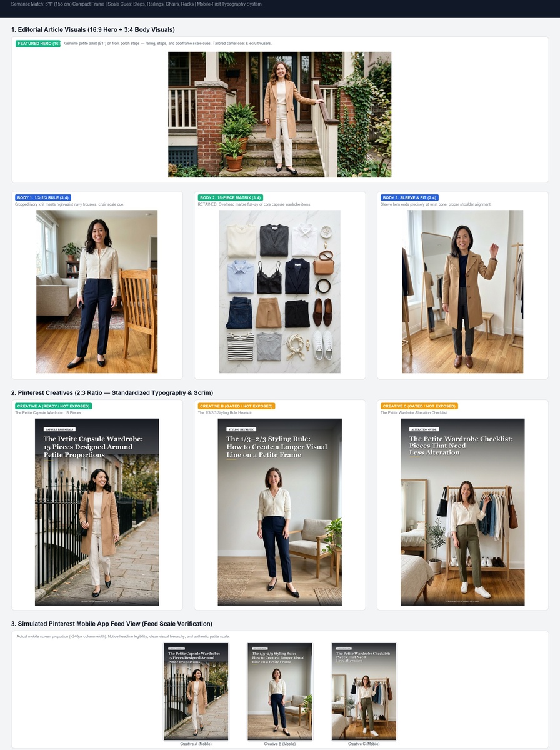560x750 pixels.
Task: Open the large Creative B Styling Rule pin
Action: (x=279, y=512)
